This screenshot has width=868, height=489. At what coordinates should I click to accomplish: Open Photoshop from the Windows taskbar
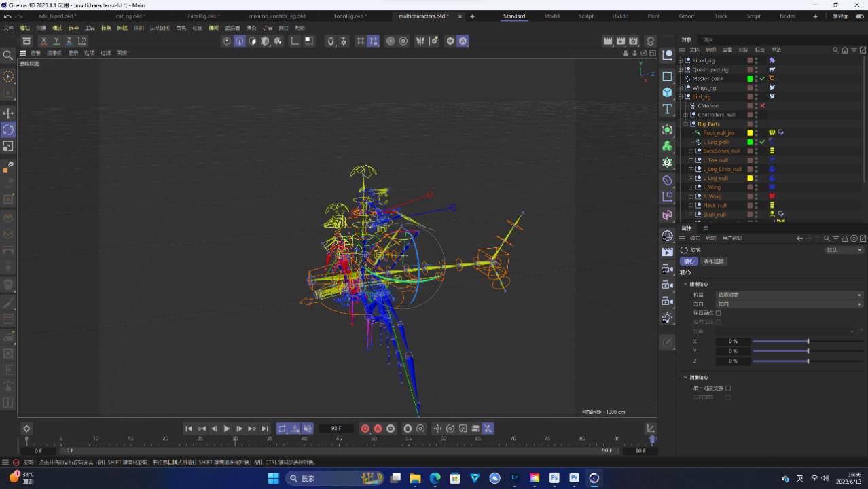(x=554, y=478)
